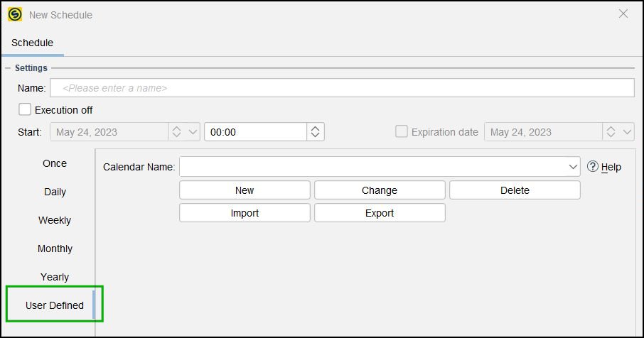Click the Help question mark icon

[592, 166]
